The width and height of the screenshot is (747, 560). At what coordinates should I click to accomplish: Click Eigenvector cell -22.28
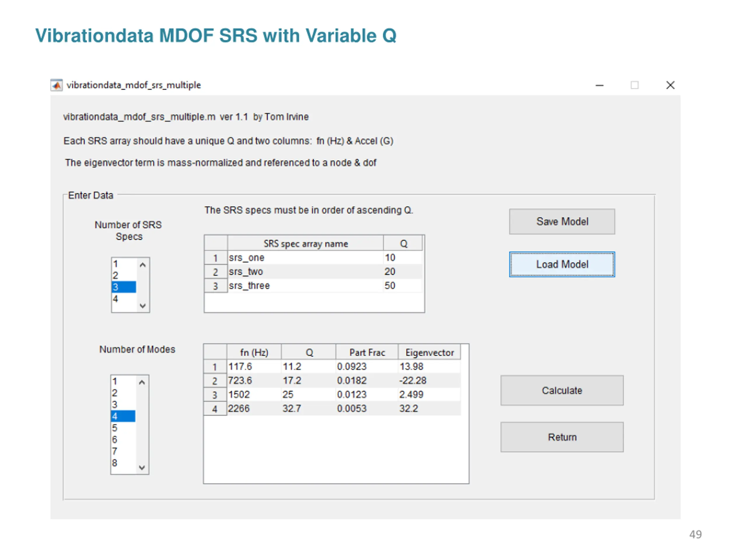429,380
